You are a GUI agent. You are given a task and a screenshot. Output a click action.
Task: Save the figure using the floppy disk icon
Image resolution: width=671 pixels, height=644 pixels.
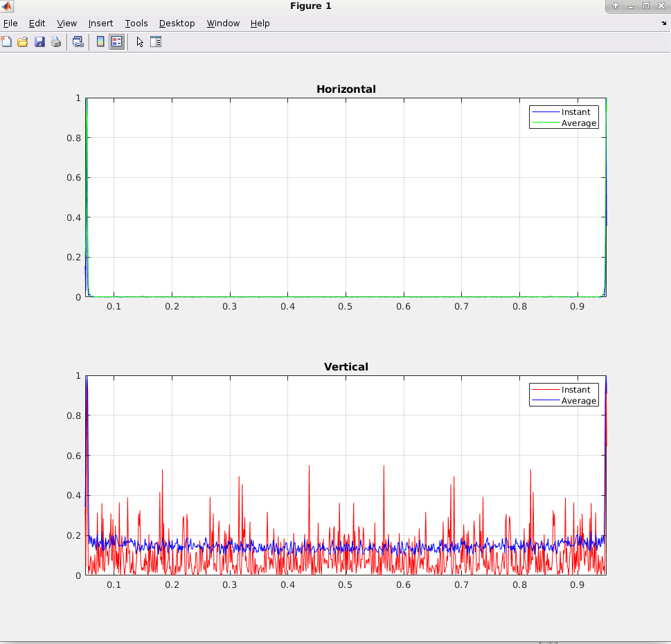point(39,42)
